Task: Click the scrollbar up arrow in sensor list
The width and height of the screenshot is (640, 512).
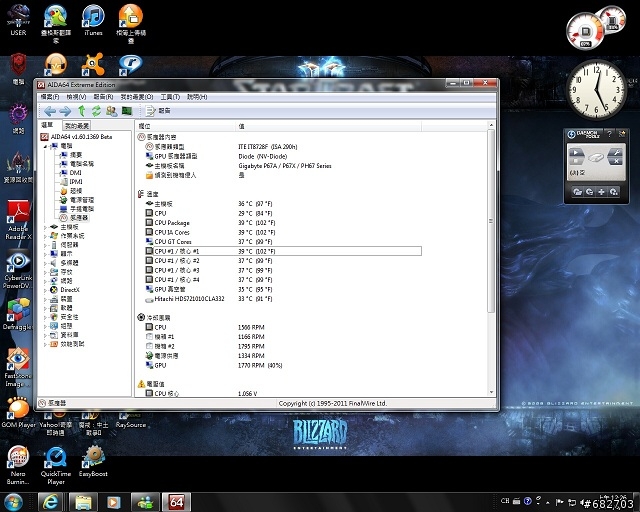Action: coord(491,125)
